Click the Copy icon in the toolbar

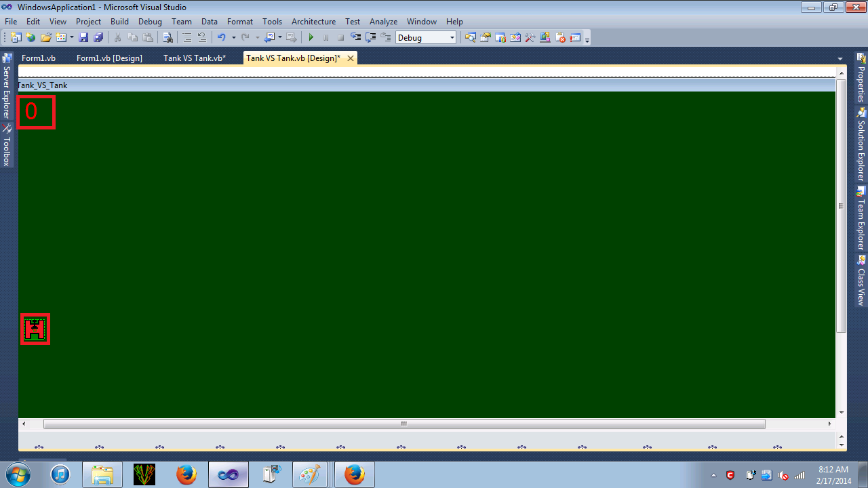coord(133,38)
